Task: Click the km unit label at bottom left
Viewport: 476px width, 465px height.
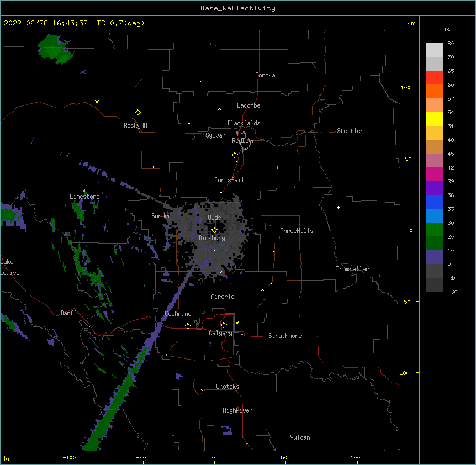Action: (x=8, y=458)
